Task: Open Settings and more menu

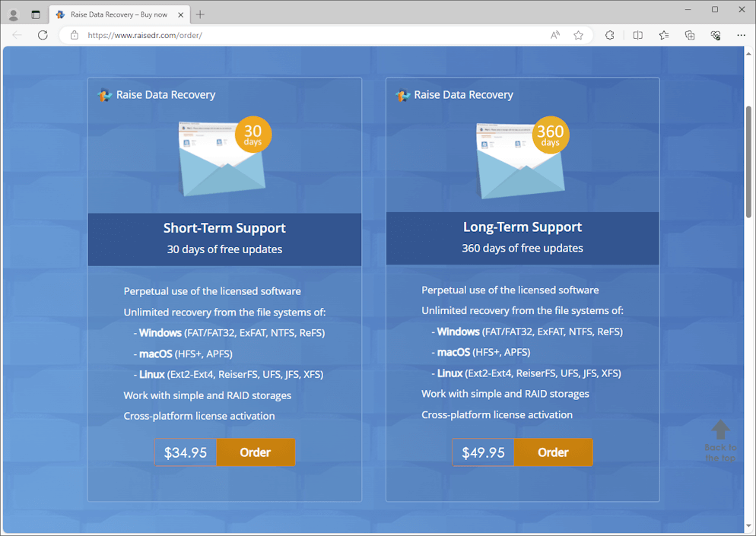Action: [741, 35]
